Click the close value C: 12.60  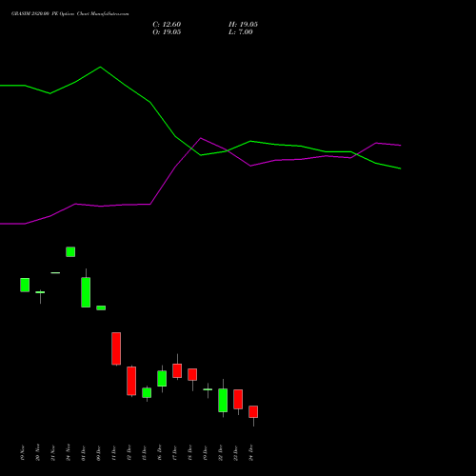[167, 25]
